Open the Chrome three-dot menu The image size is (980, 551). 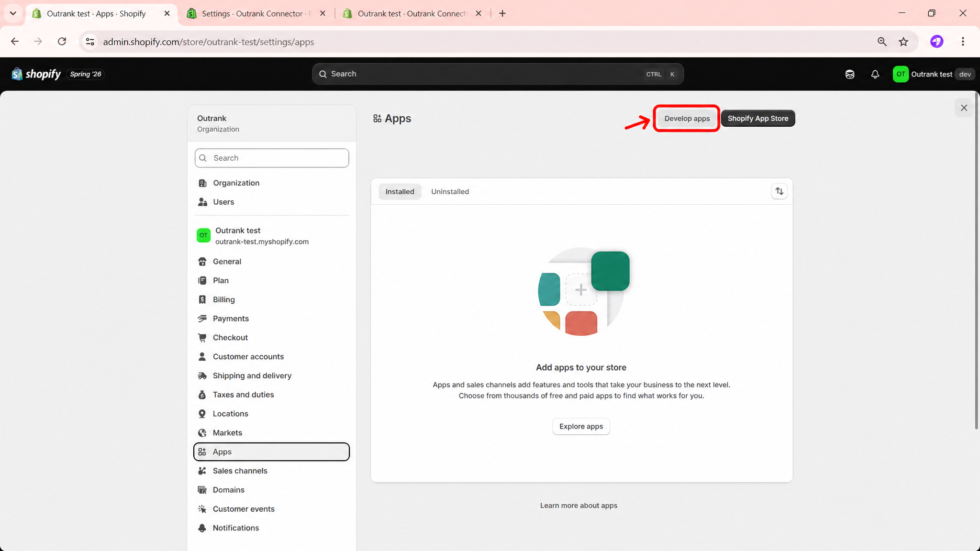point(963,42)
